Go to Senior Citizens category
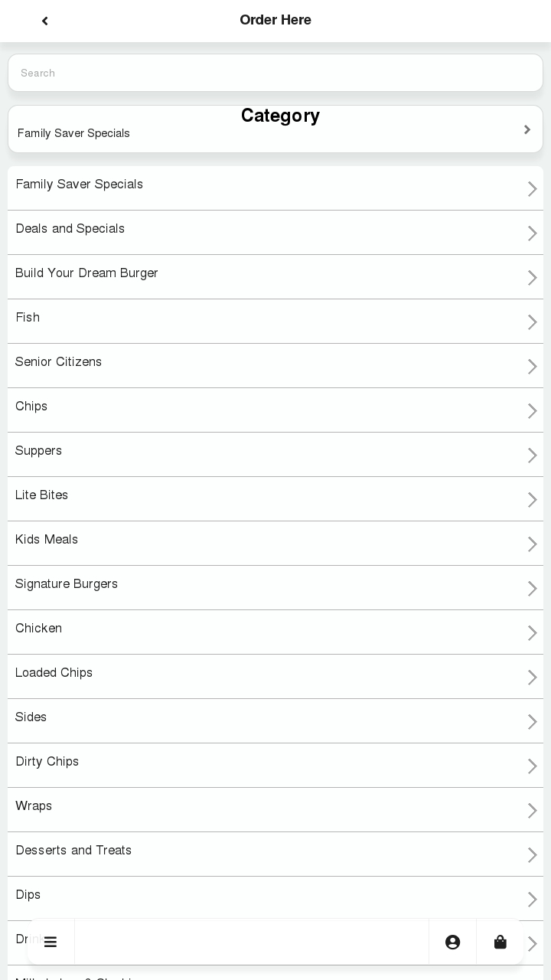Image resolution: width=551 pixels, height=980 pixels. [x=59, y=362]
